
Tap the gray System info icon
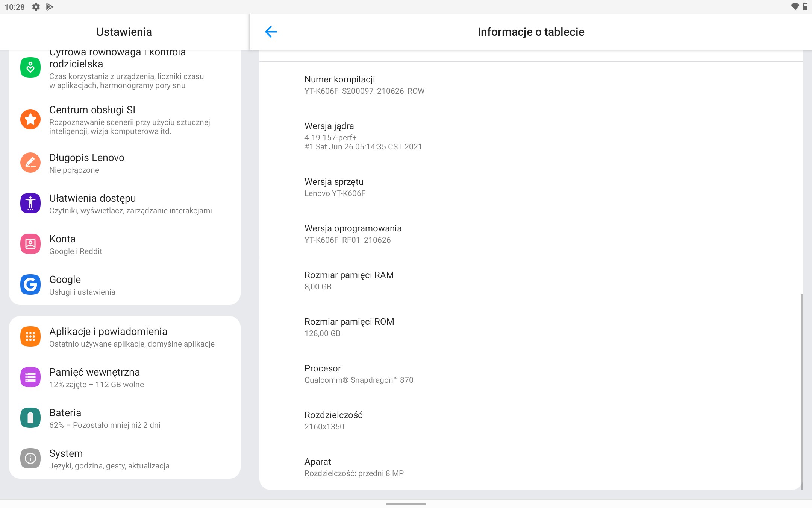click(30, 458)
